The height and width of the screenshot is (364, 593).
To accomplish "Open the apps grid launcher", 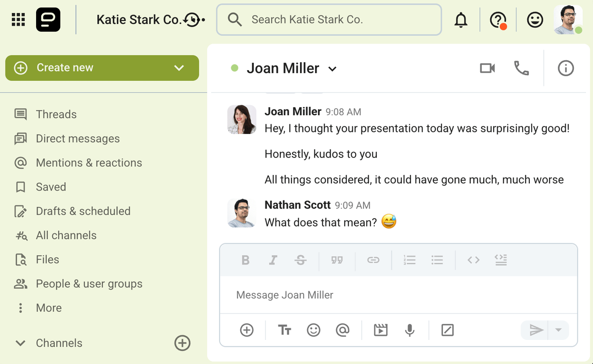I will pyautogui.click(x=18, y=20).
